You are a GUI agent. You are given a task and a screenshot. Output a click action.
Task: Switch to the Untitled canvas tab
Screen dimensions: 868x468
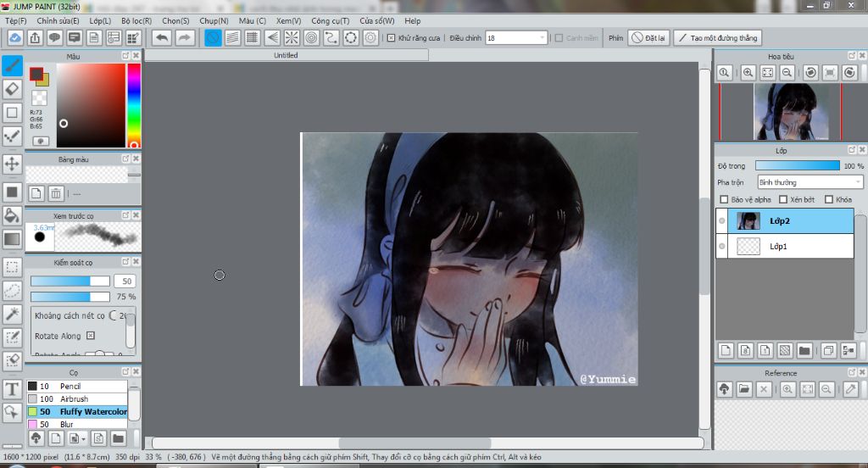tap(287, 55)
